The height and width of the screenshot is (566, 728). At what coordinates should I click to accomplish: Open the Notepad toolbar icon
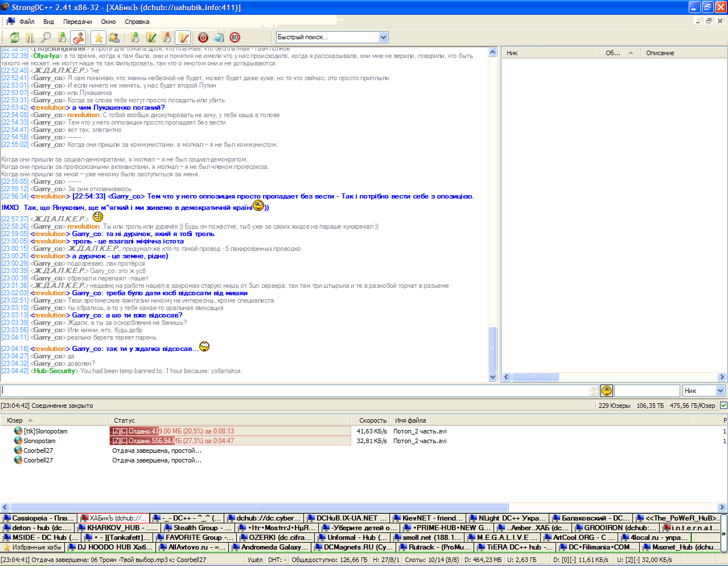pos(219,38)
